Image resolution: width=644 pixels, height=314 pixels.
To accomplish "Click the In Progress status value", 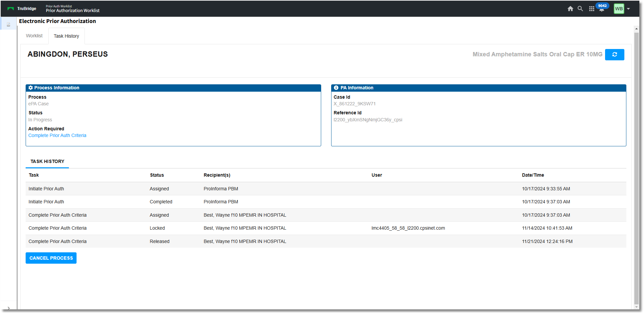I will coord(40,120).
